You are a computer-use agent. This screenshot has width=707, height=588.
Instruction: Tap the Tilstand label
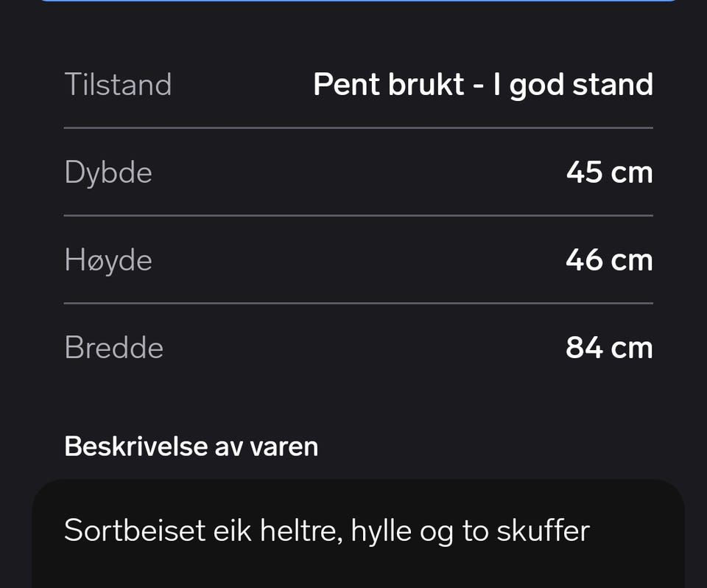pyautogui.click(x=118, y=85)
